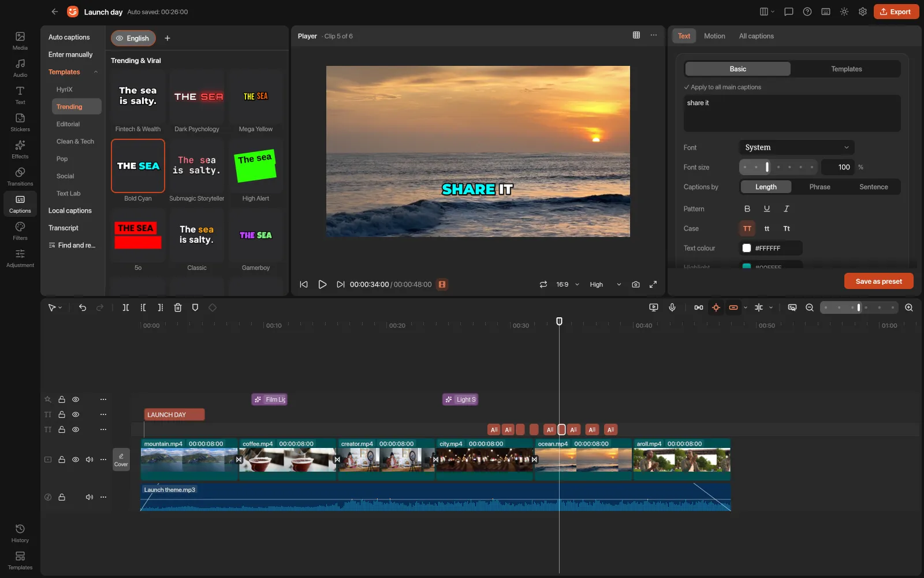The height and width of the screenshot is (578, 924).
Task: Switch to the All captions tab
Action: [757, 36]
